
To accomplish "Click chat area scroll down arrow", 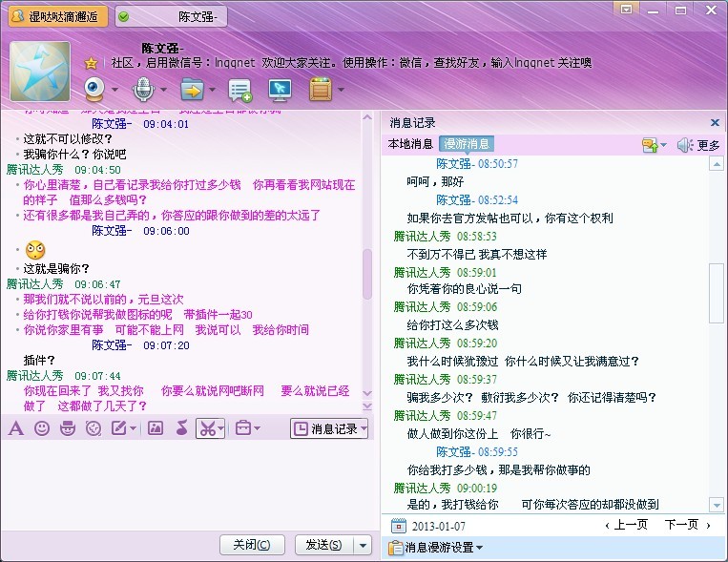I will (x=367, y=393).
